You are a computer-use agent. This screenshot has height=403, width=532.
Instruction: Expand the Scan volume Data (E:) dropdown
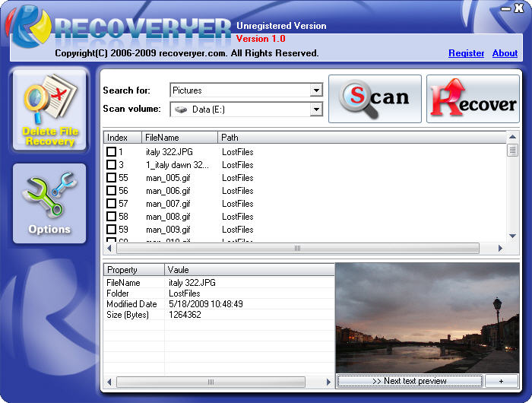(x=316, y=109)
